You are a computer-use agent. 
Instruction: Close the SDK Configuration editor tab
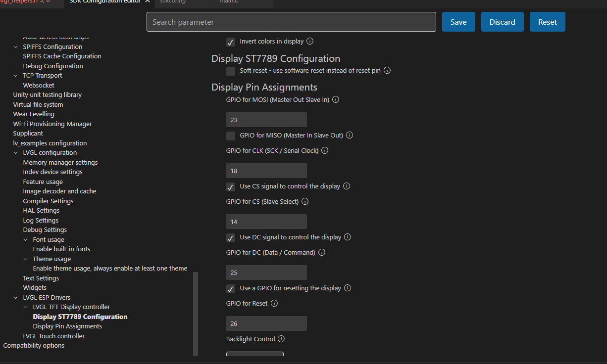(147, 1)
